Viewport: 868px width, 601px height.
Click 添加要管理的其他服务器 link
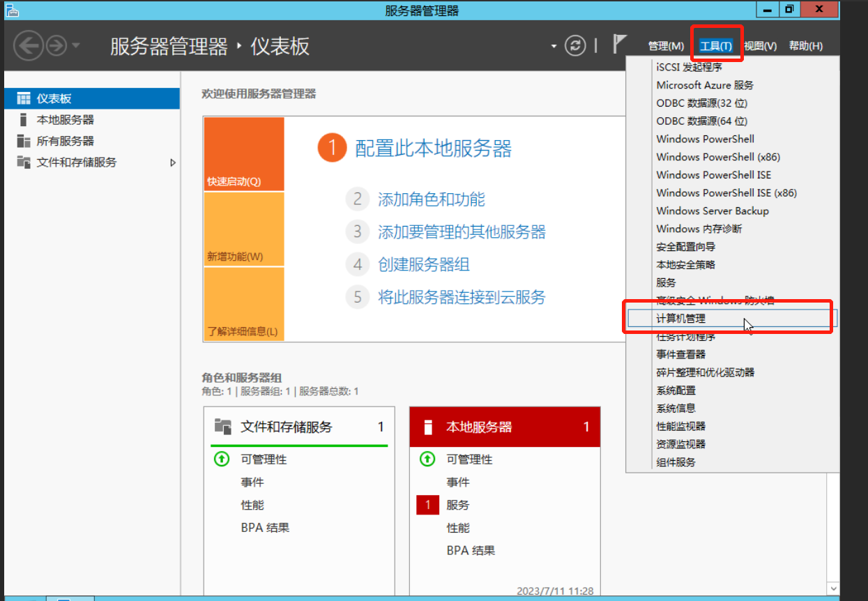(x=462, y=232)
